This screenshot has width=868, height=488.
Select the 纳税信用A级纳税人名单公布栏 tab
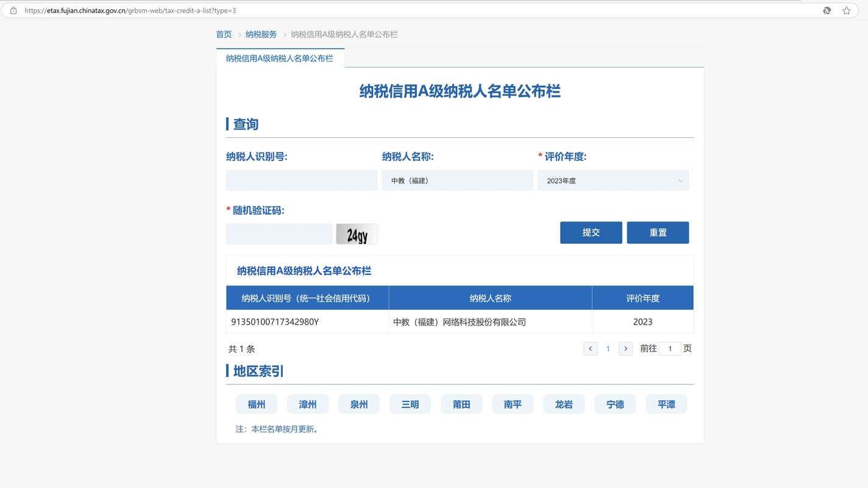click(280, 58)
